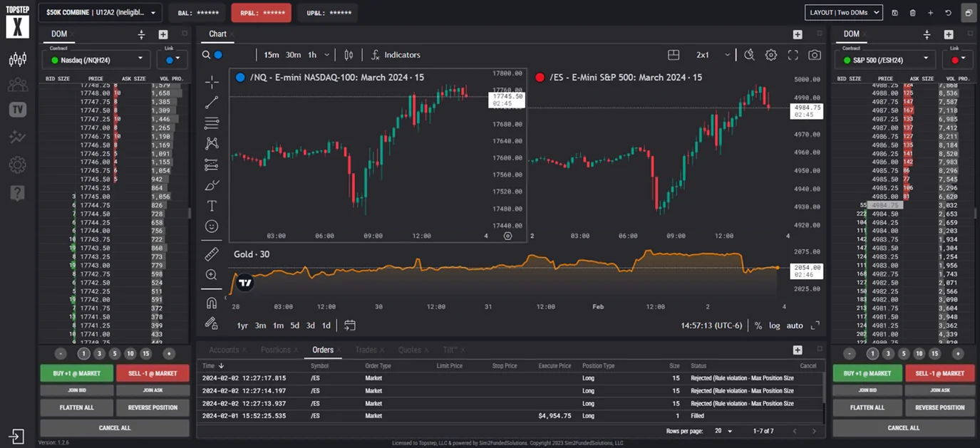980x448 pixels.
Task: Take a chart snapshot with camera icon
Action: click(814, 55)
